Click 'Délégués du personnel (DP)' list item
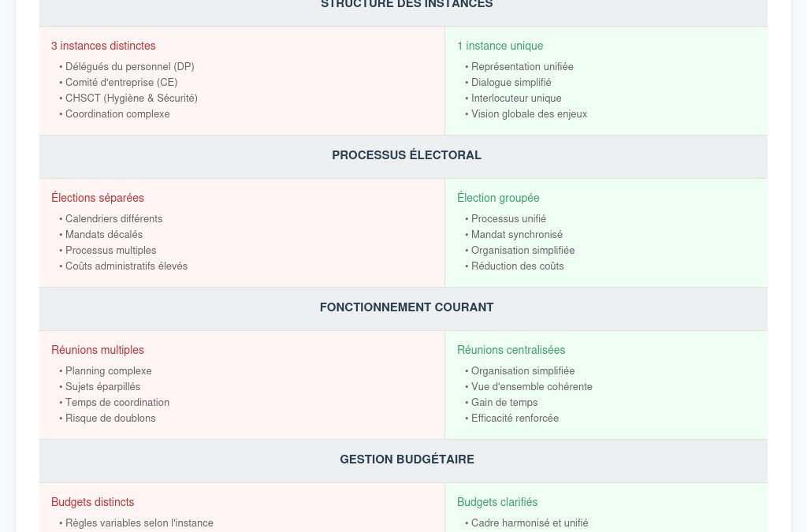 tap(129, 66)
